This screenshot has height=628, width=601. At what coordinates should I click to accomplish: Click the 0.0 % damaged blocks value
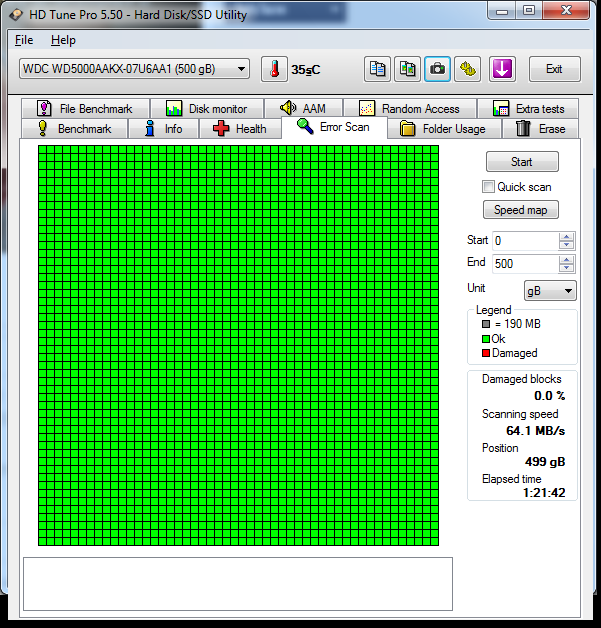click(x=549, y=396)
